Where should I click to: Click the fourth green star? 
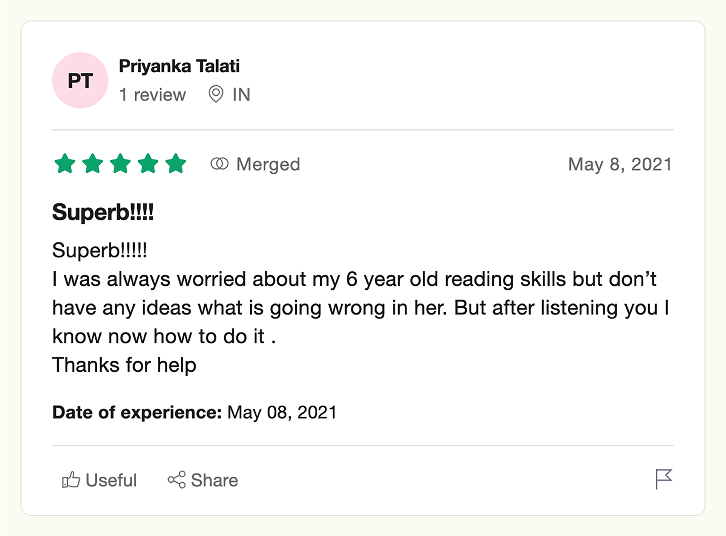pos(148,163)
